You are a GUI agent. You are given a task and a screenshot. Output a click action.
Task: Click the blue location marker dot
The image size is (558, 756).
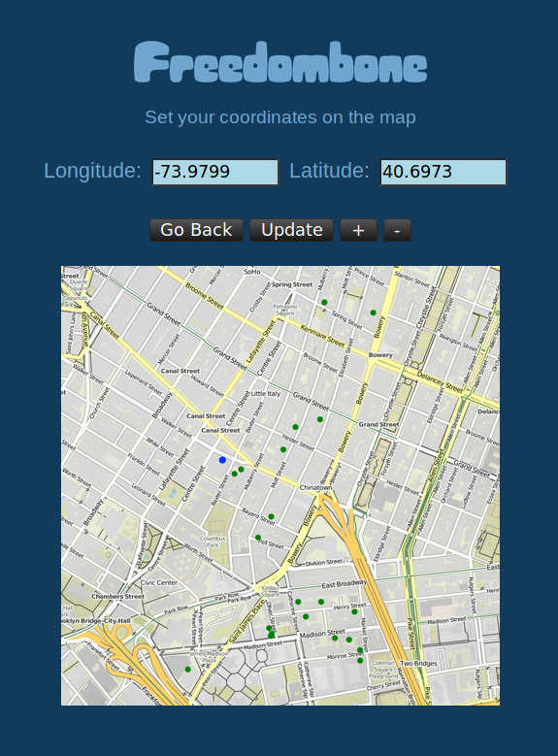[222, 460]
